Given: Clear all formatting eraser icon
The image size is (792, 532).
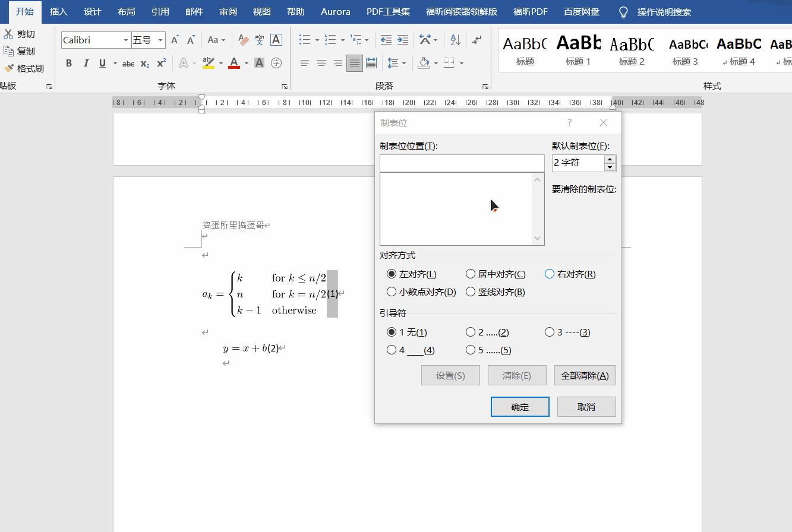Looking at the screenshot, I should [x=243, y=40].
